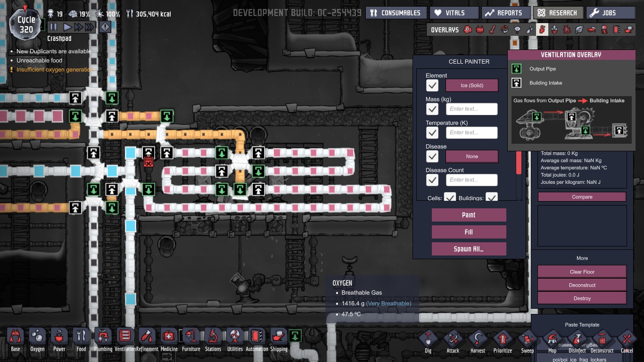Click the Fill button
Image resolution: width=644 pixels, height=362 pixels.
pos(469,232)
